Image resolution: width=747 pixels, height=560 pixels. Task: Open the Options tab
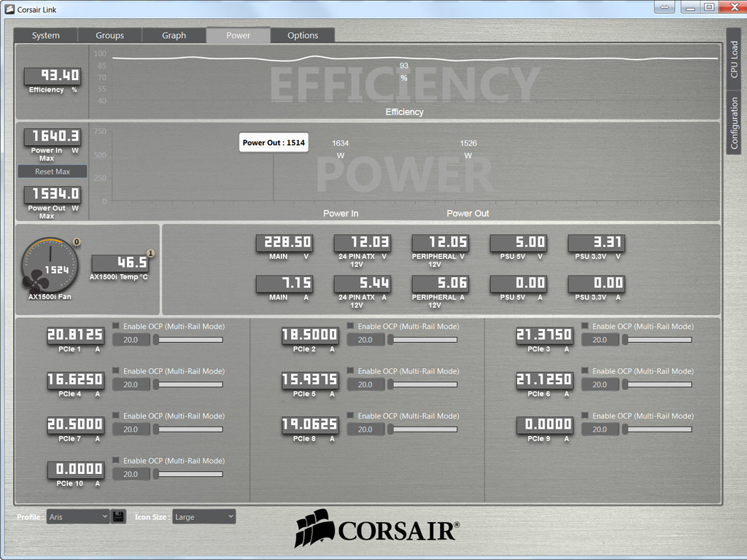coord(303,35)
